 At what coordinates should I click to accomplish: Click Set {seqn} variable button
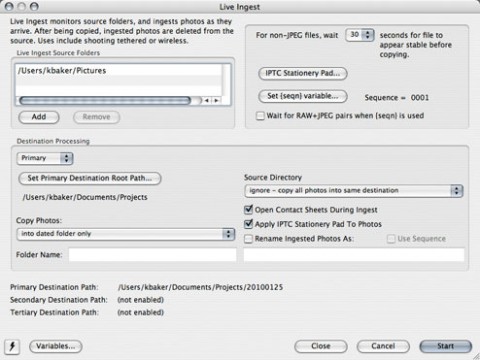303,96
